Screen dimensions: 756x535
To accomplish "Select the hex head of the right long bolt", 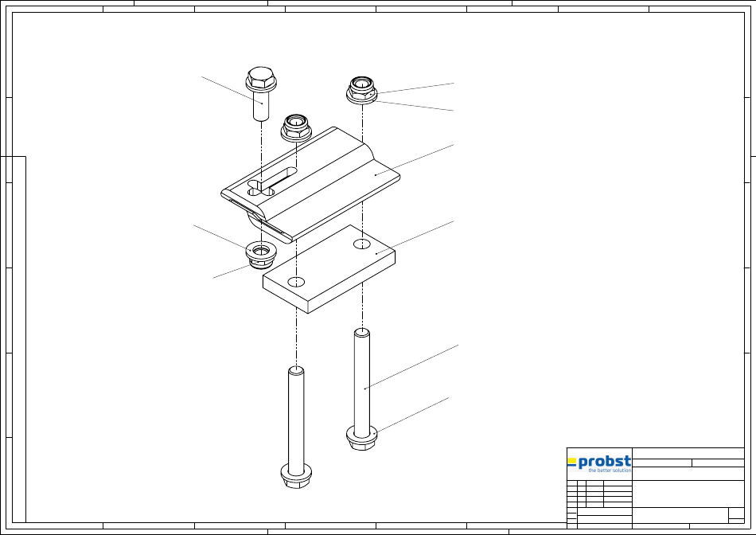I will tap(360, 437).
